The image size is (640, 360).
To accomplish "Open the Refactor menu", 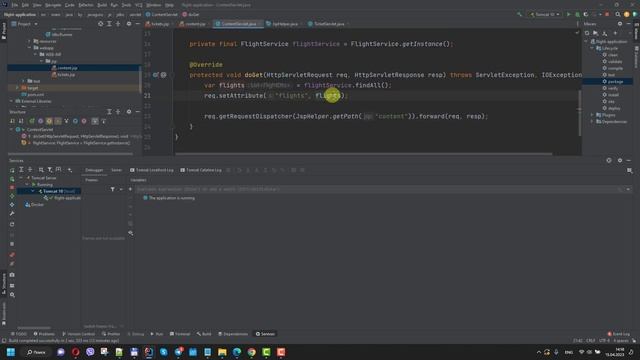I will [86, 5].
